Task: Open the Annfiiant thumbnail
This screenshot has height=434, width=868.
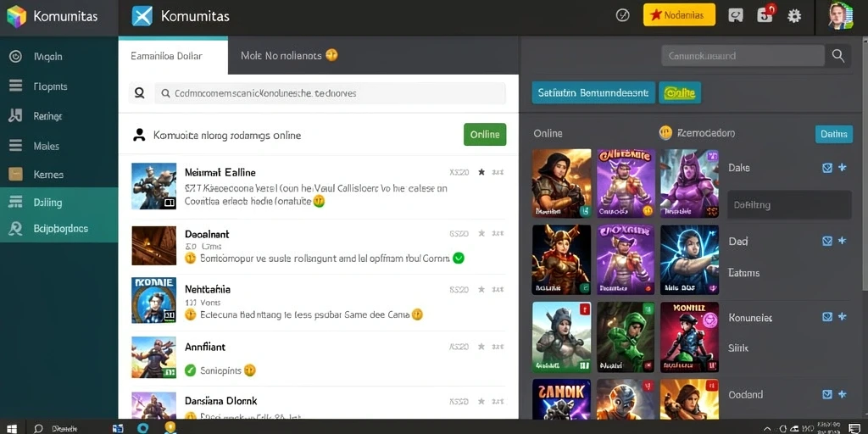Action: (154, 358)
